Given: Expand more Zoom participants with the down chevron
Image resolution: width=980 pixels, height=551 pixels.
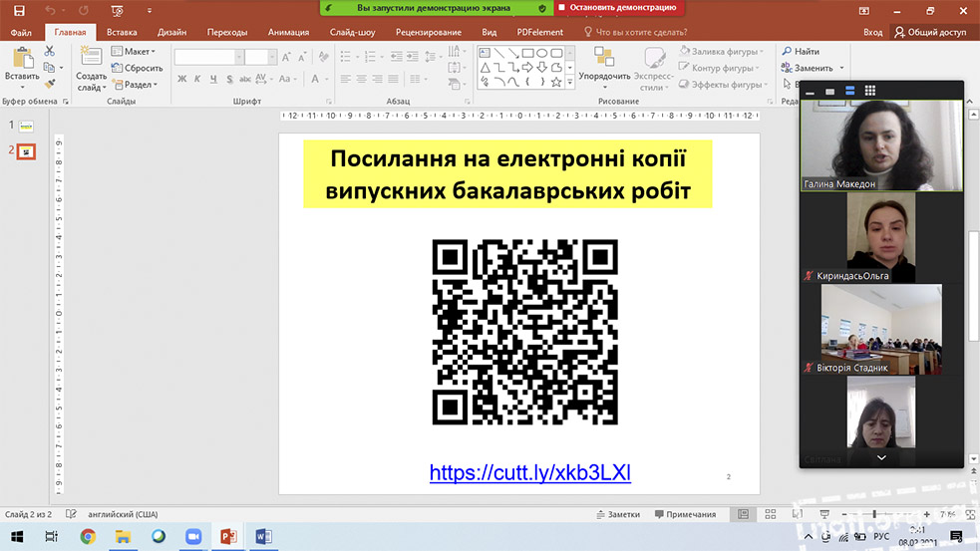Looking at the screenshot, I should point(881,458).
